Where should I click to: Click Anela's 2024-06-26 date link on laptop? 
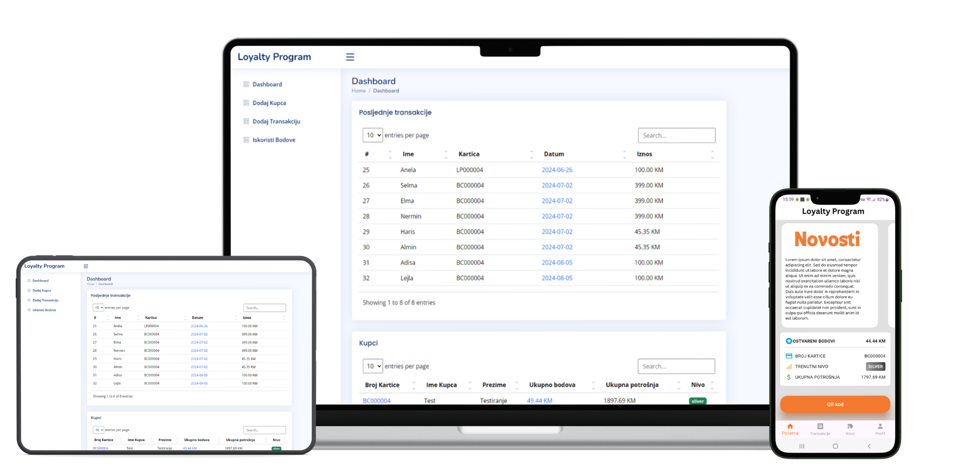[557, 170]
